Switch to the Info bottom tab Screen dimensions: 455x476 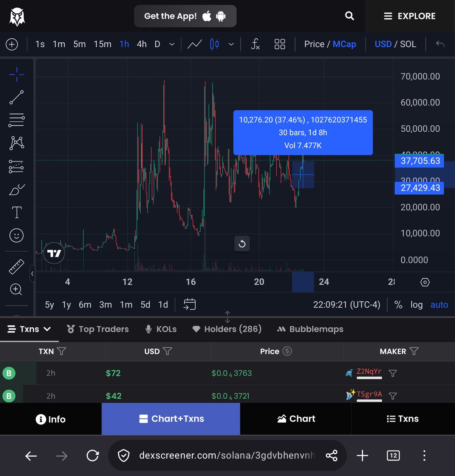click(51, 419)
